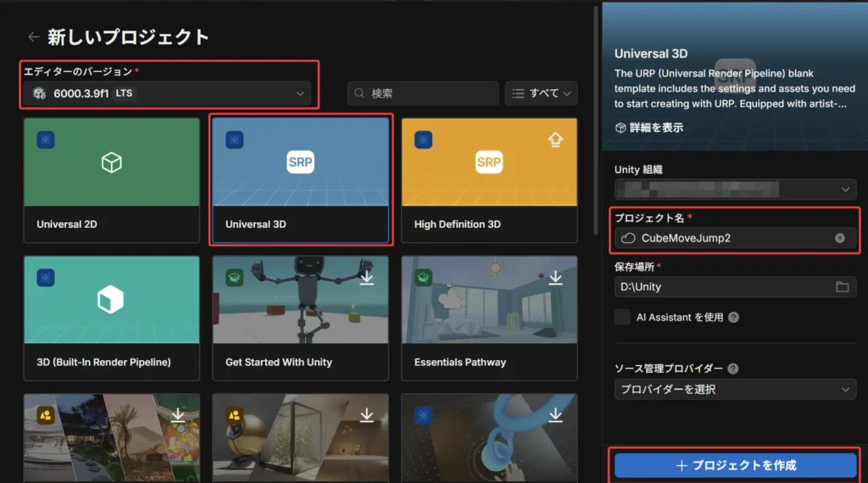The image size is (868, 483).
Task: Click the download icon on the blue headset template
Action: pos(555,415)
